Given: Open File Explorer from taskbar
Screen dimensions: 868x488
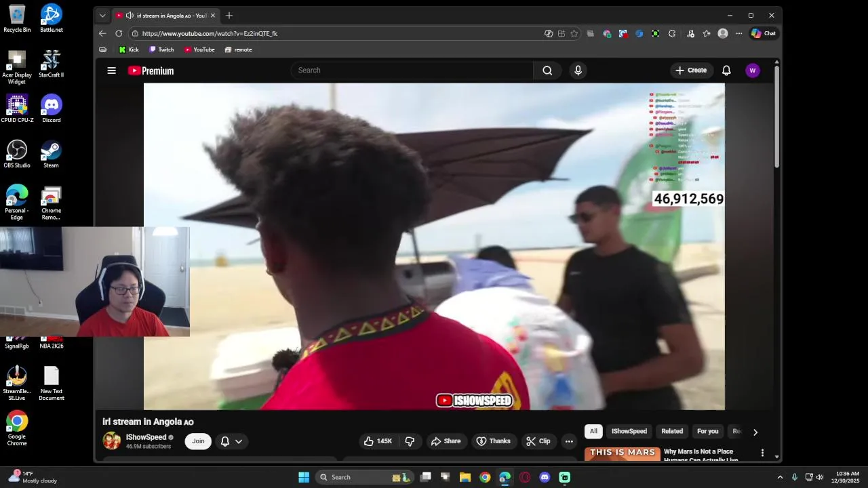Looking at the screenshot, I should click(465, 477).
